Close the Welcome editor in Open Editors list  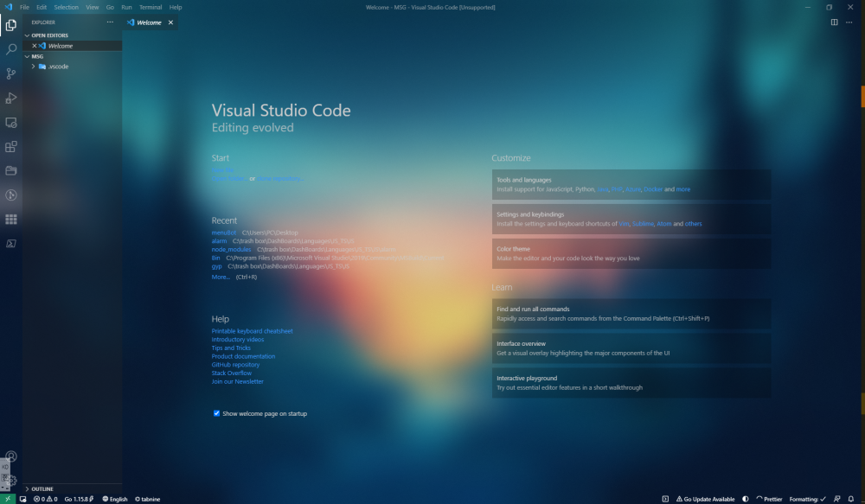pyautogui.click(x=35, y=46)
